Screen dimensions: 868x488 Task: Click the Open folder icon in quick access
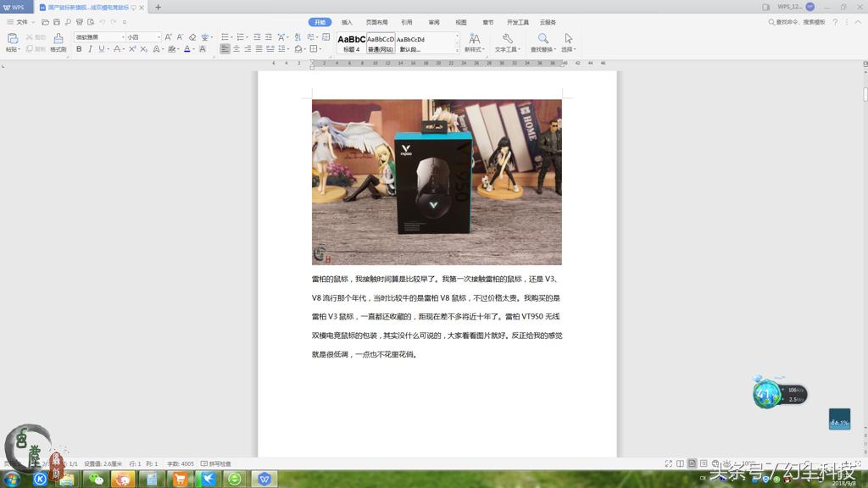point(46,22)
